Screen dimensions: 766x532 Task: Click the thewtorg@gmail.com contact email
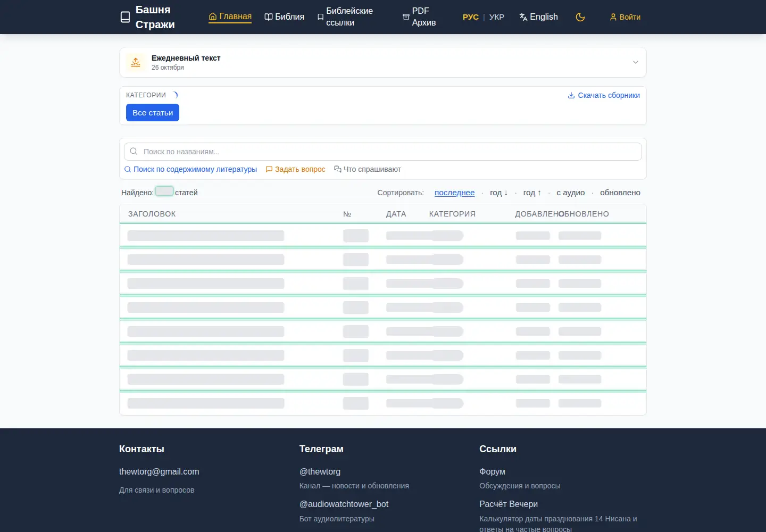(x=159, y=471)
